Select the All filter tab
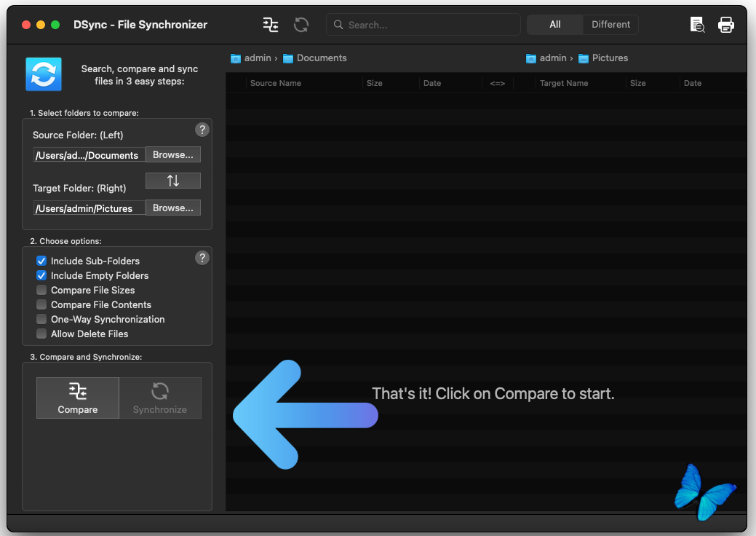Image resolution: width=756 pixels, height=536 pixels. (554, 25)
